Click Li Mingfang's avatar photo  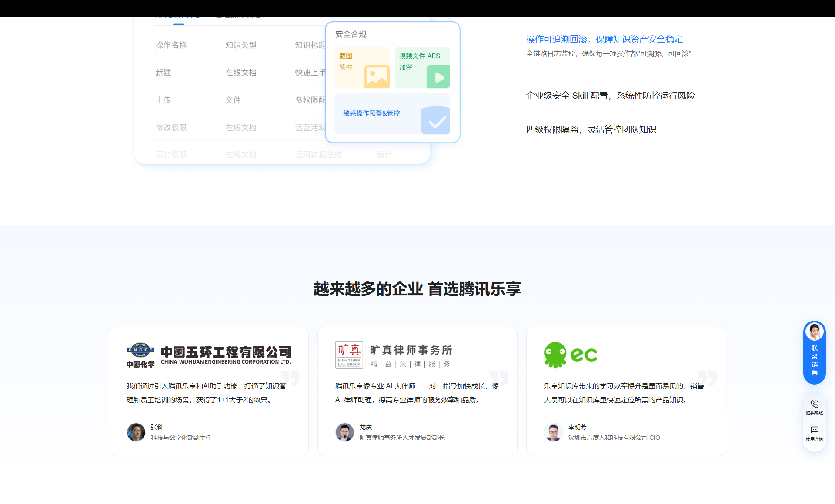click(x=554, y=432)
